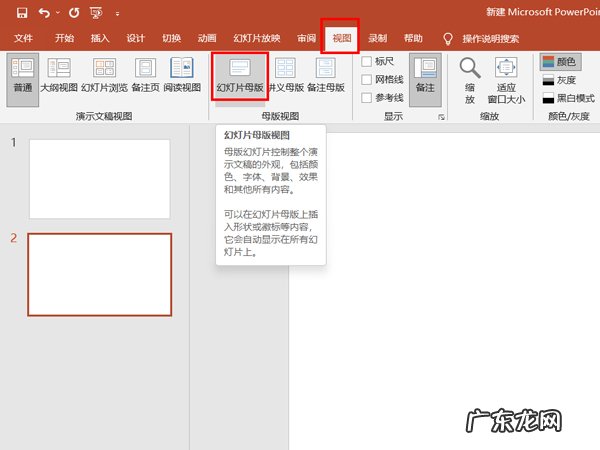Open the Insert (插入) ribbon tab
Viewport: 600px width, 450px height.
pos(100,38)
